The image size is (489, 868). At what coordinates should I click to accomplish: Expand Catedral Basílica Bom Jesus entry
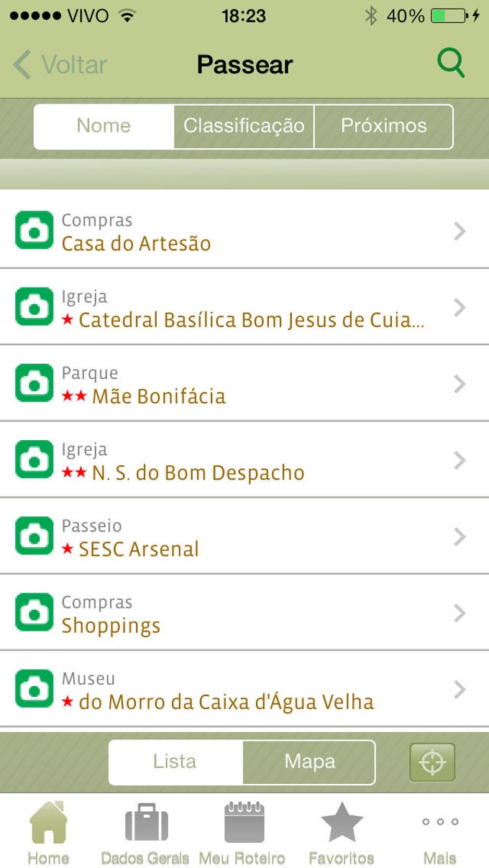tap(244, 308)
